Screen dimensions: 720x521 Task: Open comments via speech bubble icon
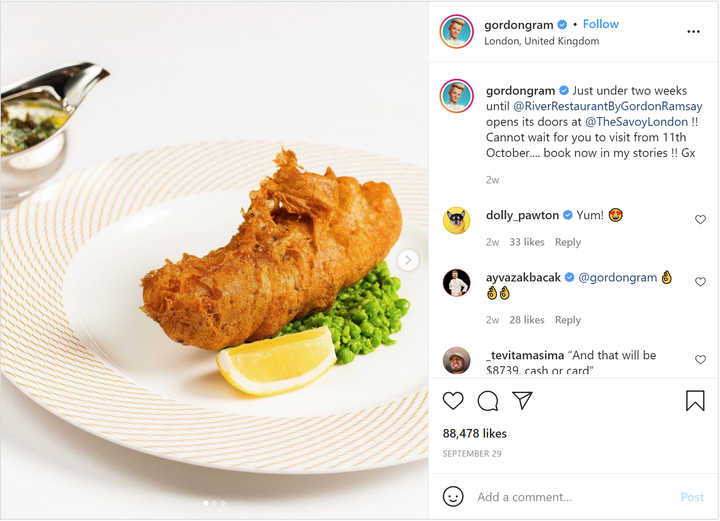coord(488,401)
